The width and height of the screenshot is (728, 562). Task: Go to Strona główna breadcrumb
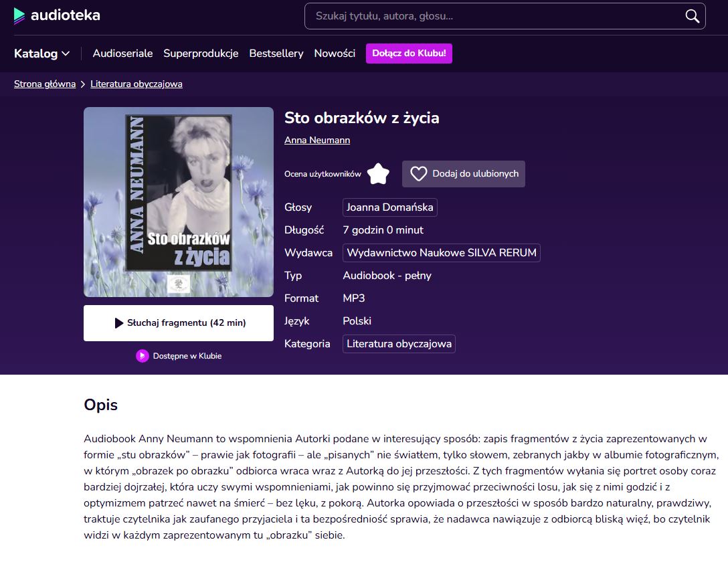coord(45,84)
